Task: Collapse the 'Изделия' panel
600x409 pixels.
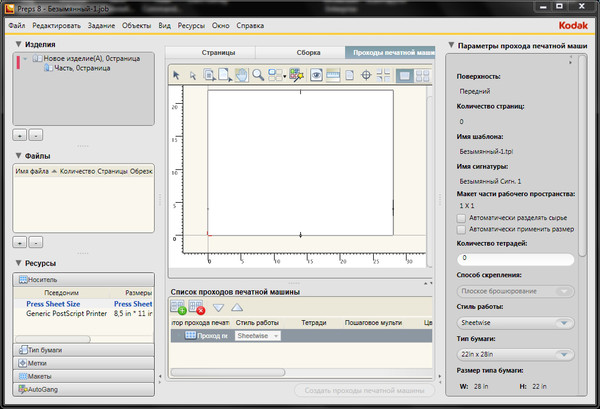Action: [x=19, y=44]
